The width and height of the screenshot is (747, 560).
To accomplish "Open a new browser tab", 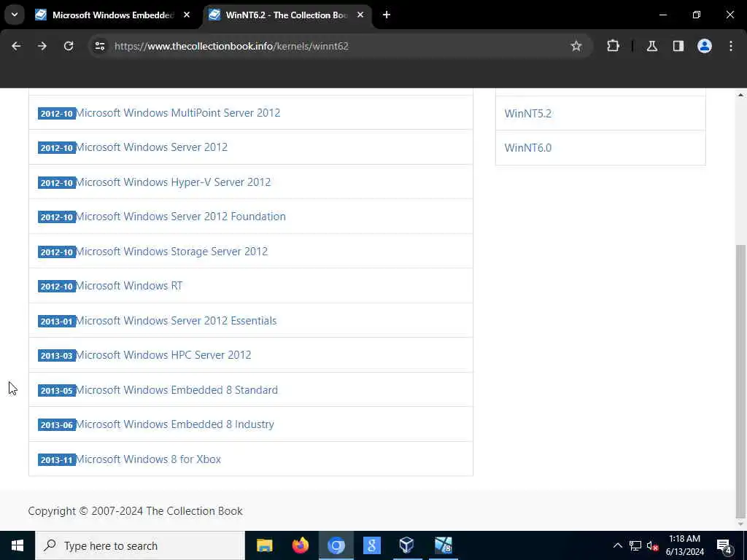I will pos(387,15).
